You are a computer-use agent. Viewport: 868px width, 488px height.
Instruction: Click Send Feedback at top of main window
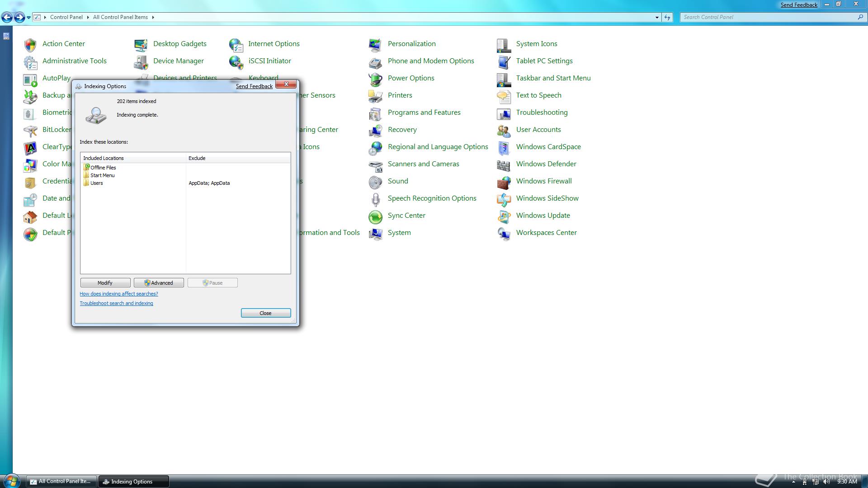799,5
